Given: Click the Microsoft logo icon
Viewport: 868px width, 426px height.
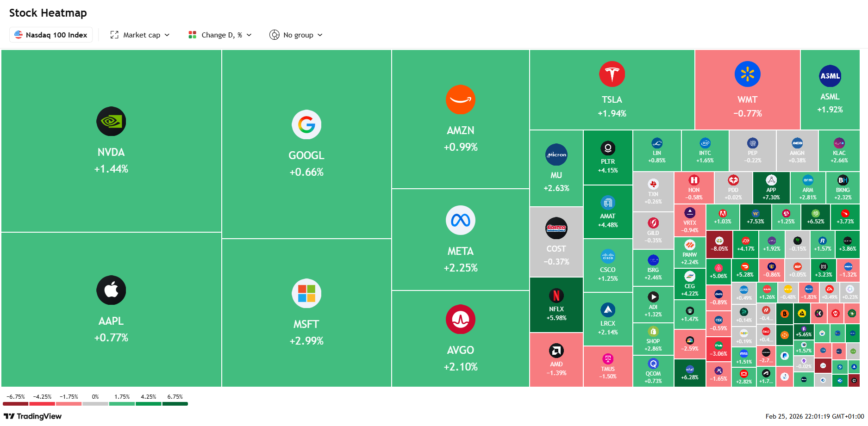Looking at the screenshot, I should (306, 293).
